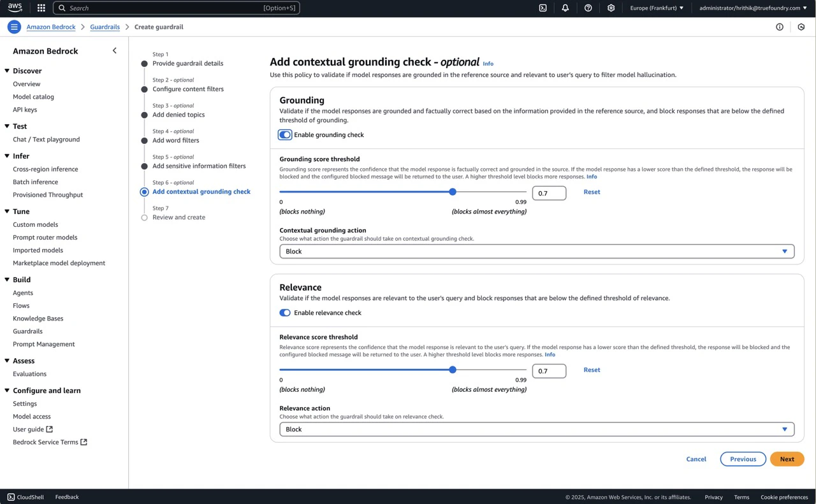Viewport: 816px width, 504px height.
Task: Disable the Enable grounding check toggle
Action: (x=284, y=134)
